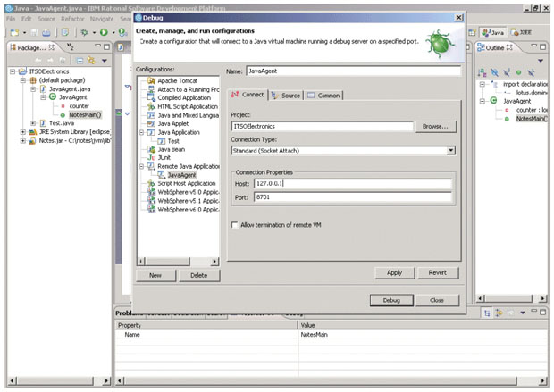Select JavaAgent remote configuration
This screenshot has width=554, height=392.
(x=181, y=175)
